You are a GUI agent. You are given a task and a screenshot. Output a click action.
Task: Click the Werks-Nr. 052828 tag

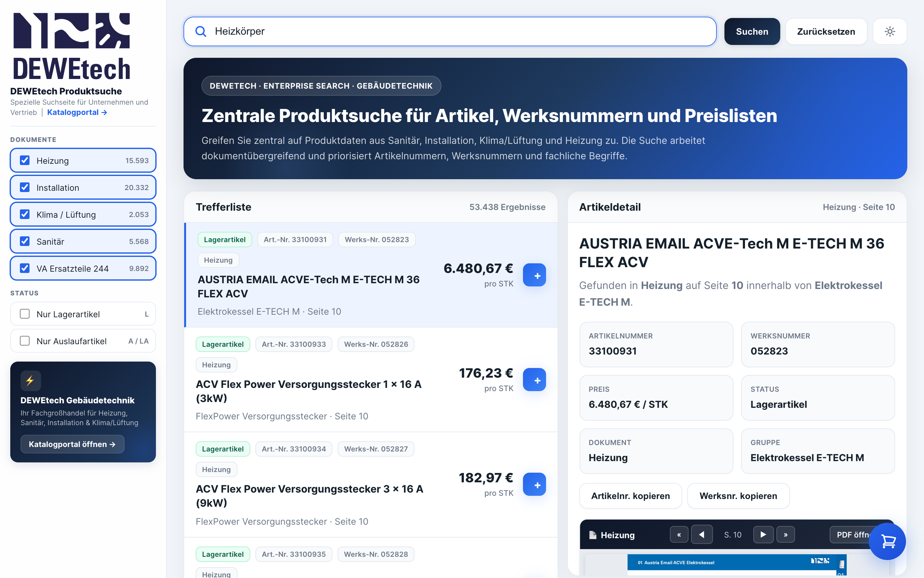(x=376, y=554)
